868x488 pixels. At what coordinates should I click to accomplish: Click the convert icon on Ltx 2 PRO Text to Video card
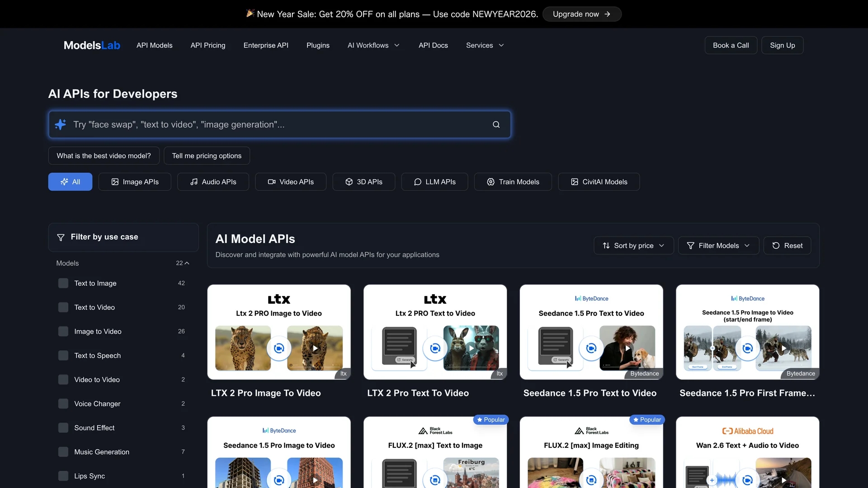coord(435,348)
